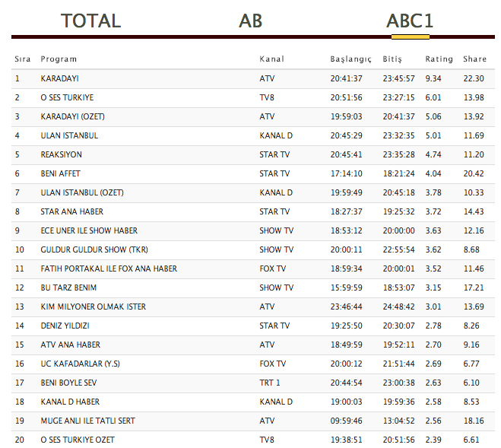Screen dimensions: 501x448
Task: Click start time 17:14:10
Action: point(347,173)
